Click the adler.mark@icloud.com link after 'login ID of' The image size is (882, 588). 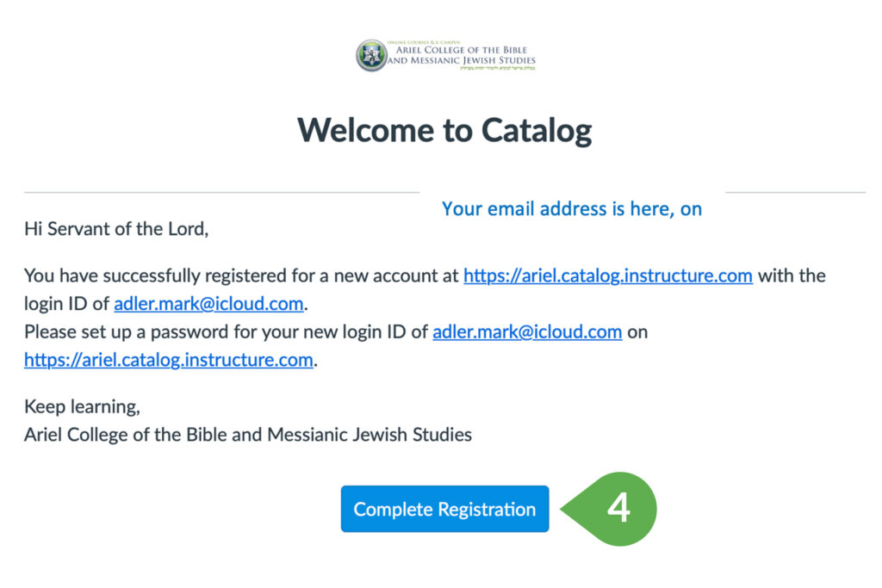pos(208,304)
